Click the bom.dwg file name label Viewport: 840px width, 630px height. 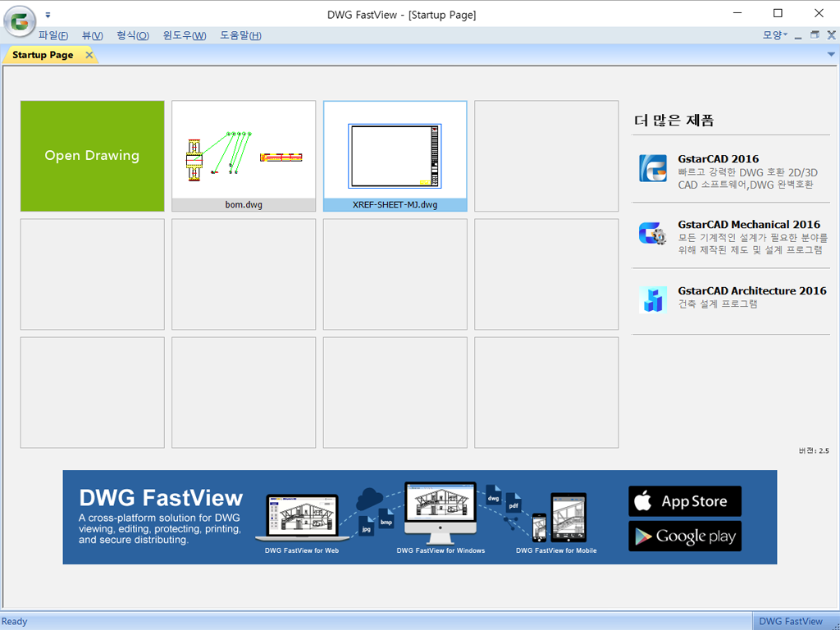pos(244,204)
